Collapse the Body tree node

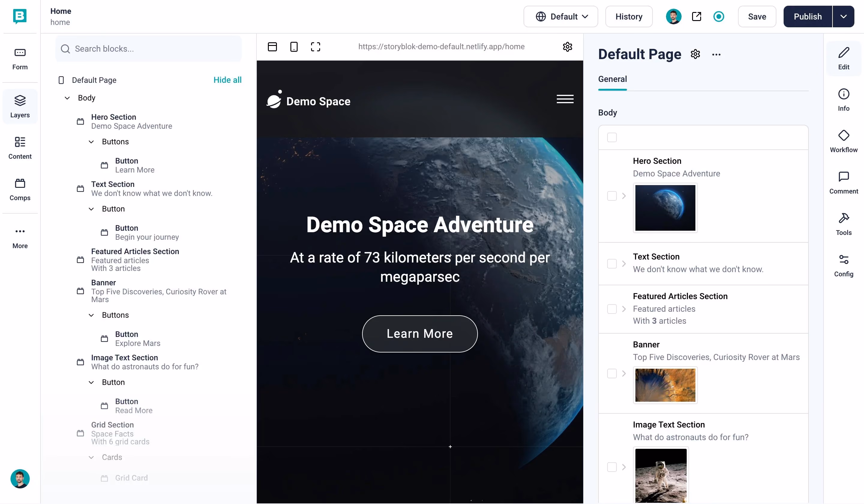pos(67,98)
